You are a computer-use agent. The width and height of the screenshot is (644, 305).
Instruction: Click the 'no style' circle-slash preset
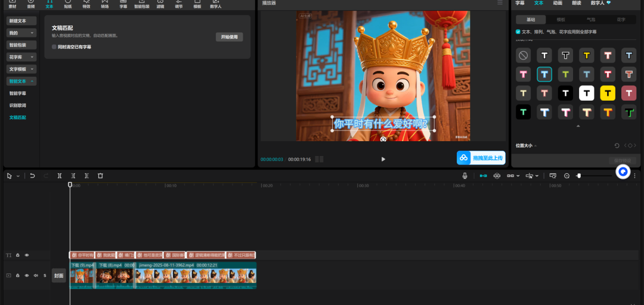524,55
